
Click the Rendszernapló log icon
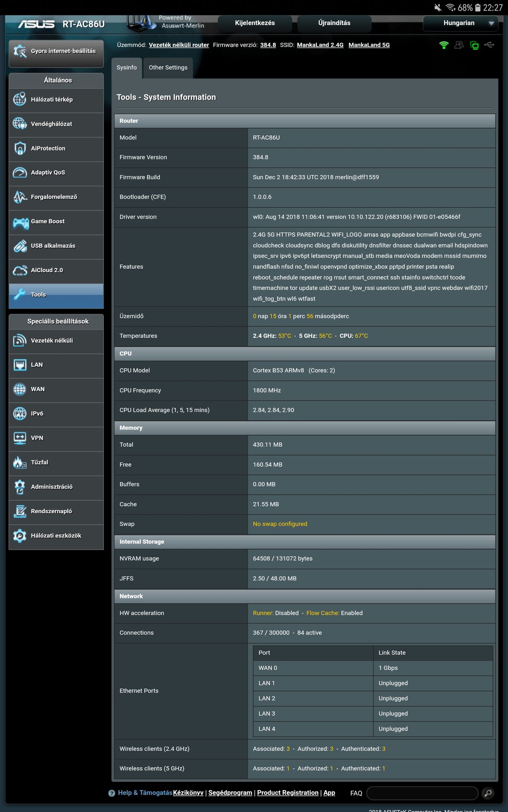pos(20,511)
